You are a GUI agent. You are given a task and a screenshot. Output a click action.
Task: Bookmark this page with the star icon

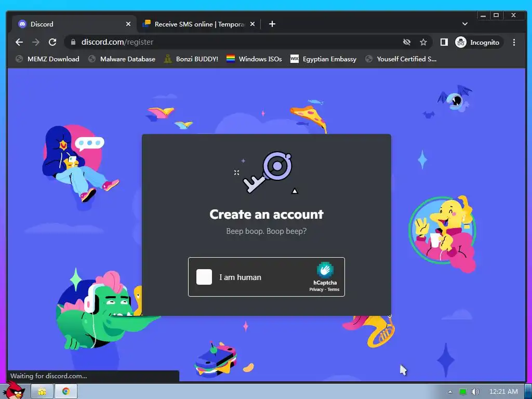click(423, 42)
